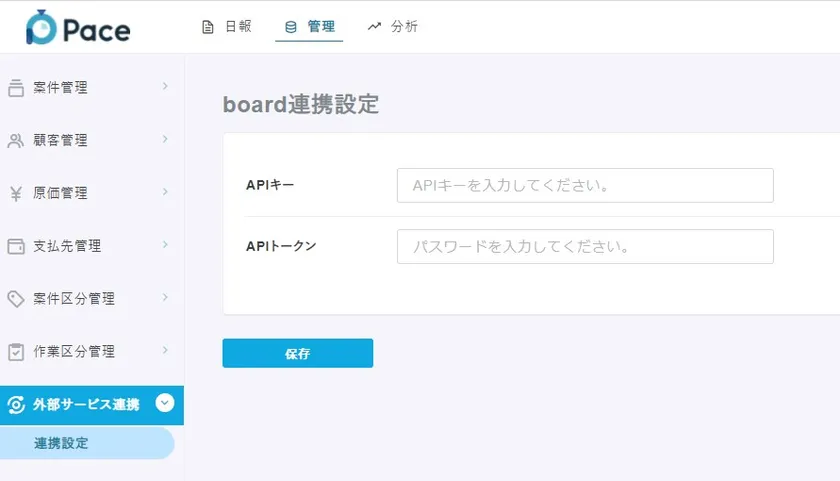Image resolution: width=840 pixels, height=481 pixels.
Task: Expand the 案件区分管理 chevron
Action: pyautogui.click(x=165, y=297)
